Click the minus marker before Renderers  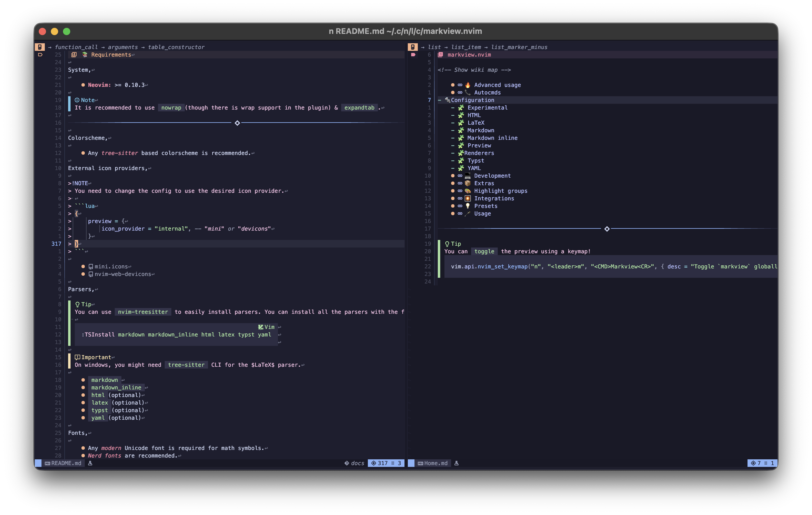[453, 153]
